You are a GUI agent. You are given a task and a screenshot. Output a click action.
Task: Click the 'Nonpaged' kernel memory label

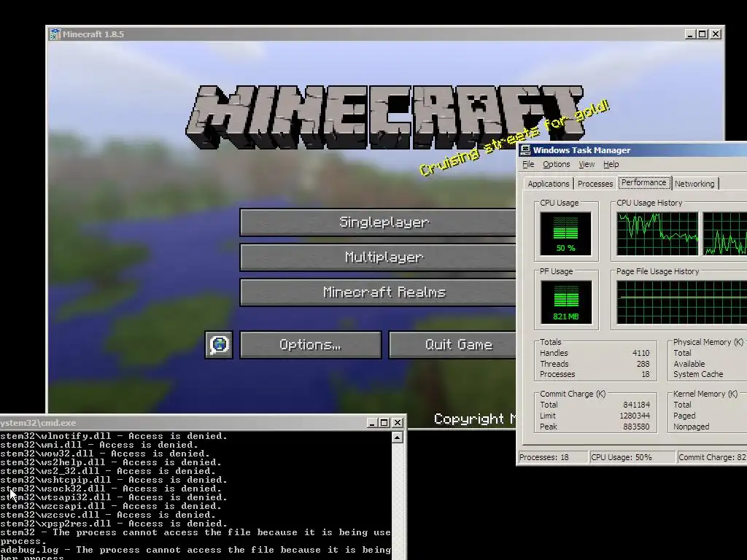(x=691, y=427)
